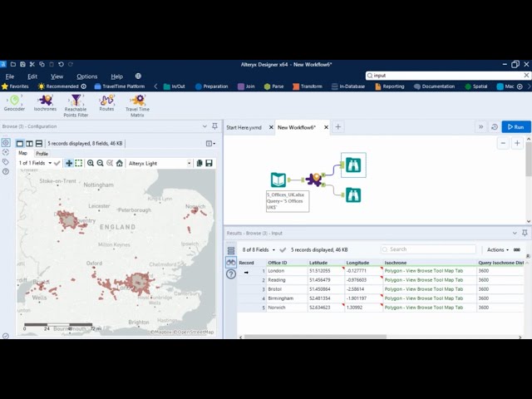
Task: Choose the Travel Time Matrix tool
Action: tap(137, 106)
